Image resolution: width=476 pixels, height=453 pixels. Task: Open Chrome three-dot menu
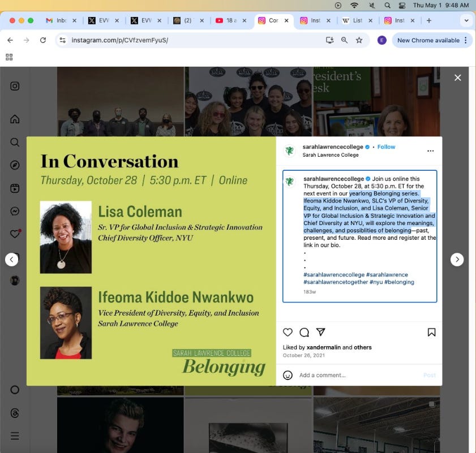point(466,40)
